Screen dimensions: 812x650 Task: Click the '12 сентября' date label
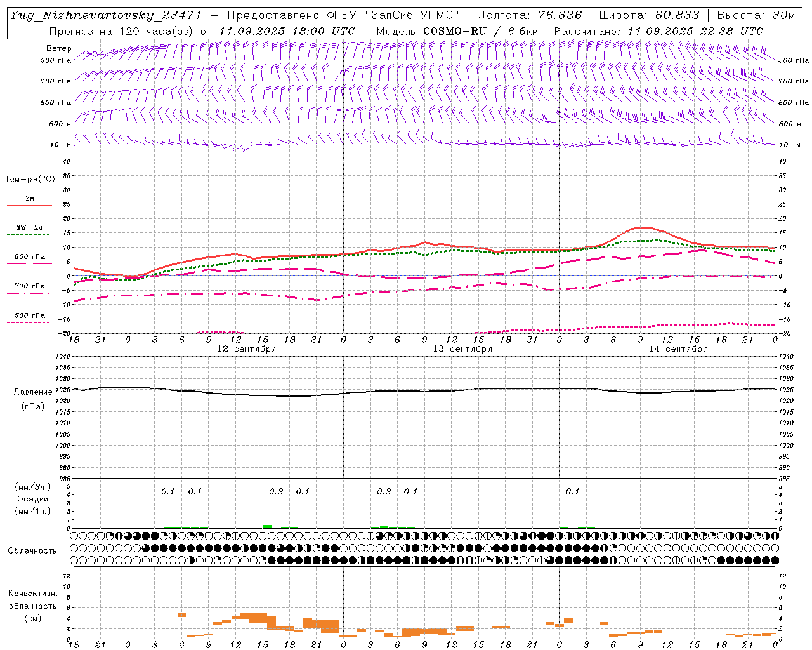[x=247, y=349]
